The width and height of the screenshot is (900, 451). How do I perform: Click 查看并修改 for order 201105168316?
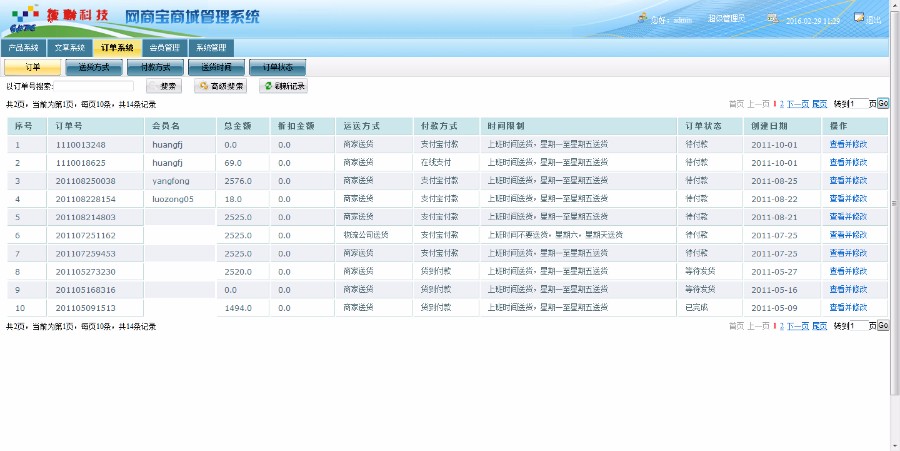(x=848, y=289)
